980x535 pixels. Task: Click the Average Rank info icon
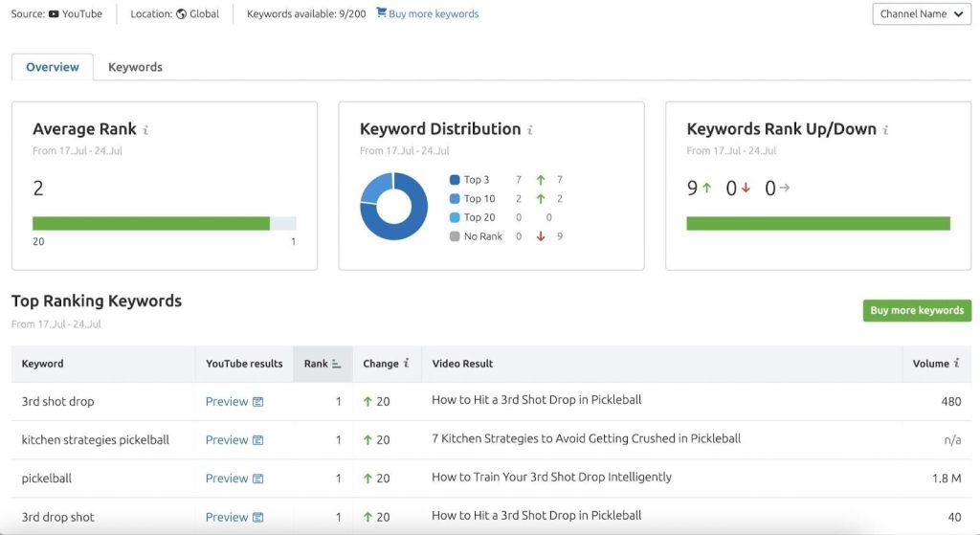pos(145,130)
